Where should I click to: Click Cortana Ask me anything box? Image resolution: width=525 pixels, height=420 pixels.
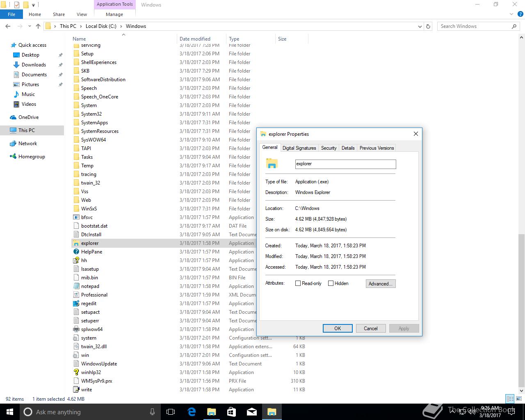pos(89,412)
